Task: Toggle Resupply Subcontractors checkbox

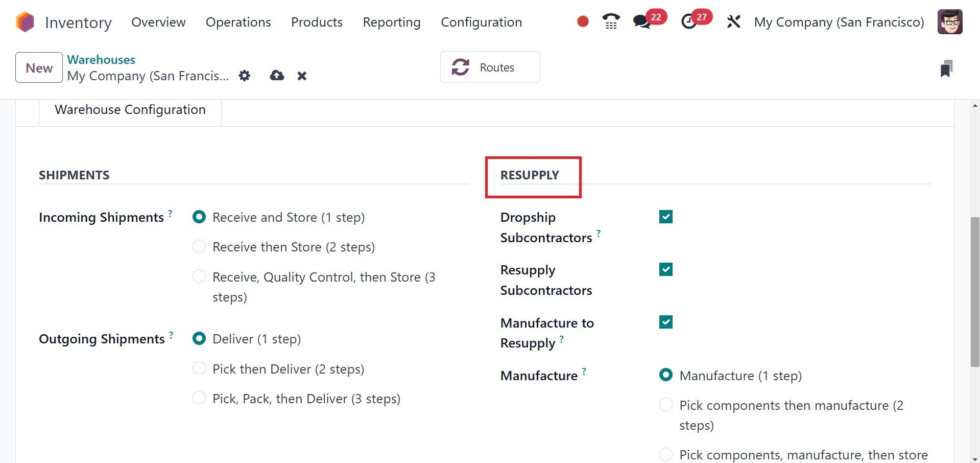Action: pyautogui.click(x=665, y=269)
